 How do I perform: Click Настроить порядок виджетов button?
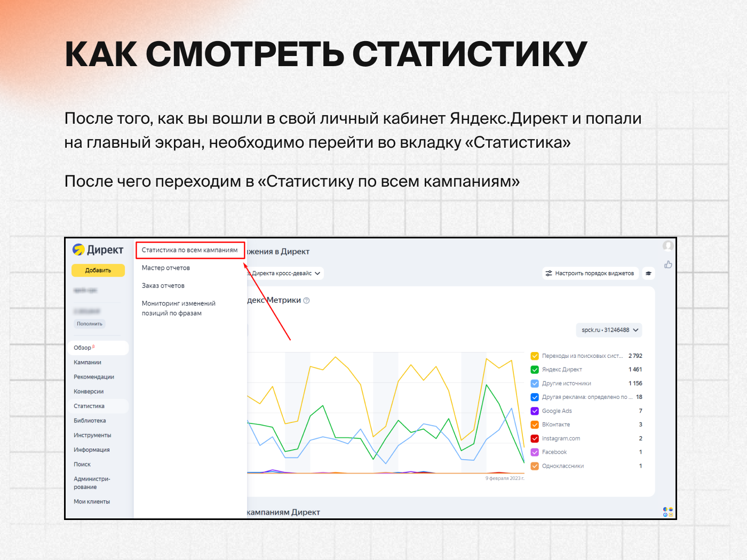[590, 274]
